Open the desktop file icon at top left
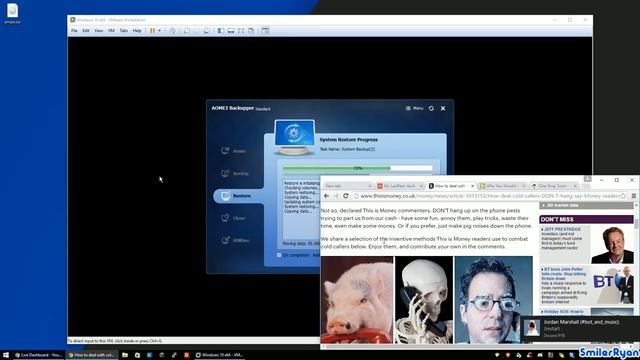This screenshot has width=640, height=360. (12, 13)
